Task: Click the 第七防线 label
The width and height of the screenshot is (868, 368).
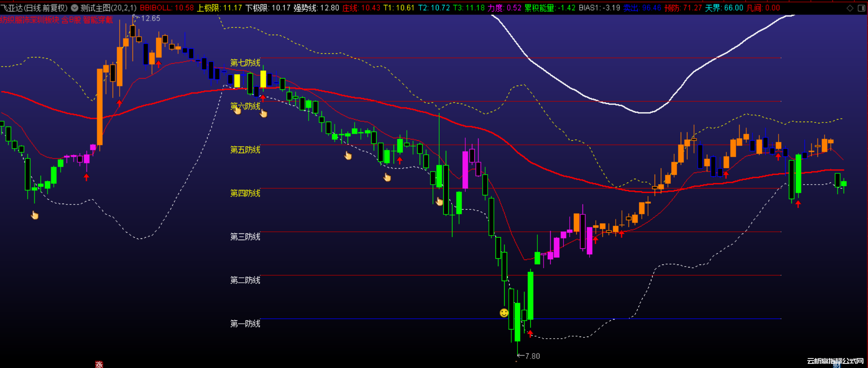Action: pyautogui.click(x=245, y=63)
